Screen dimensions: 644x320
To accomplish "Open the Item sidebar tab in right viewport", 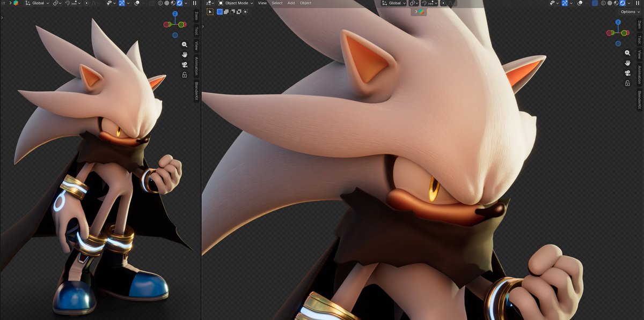I will pyautogui.click(x=639, y=25).
